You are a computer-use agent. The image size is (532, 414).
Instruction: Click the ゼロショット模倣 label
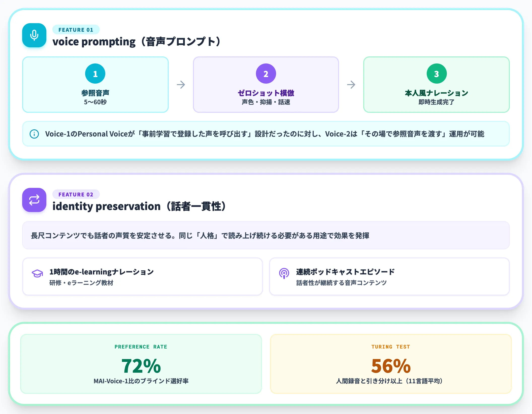point(266,93)
